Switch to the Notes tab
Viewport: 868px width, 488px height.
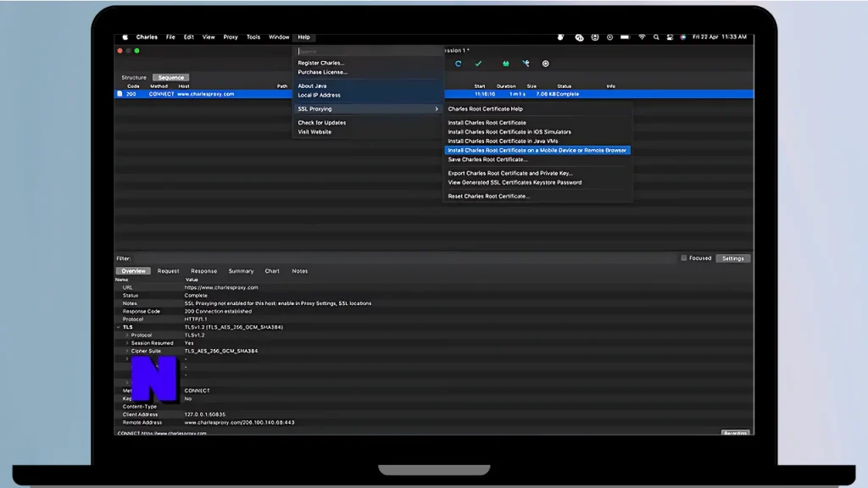coord(299,271)
